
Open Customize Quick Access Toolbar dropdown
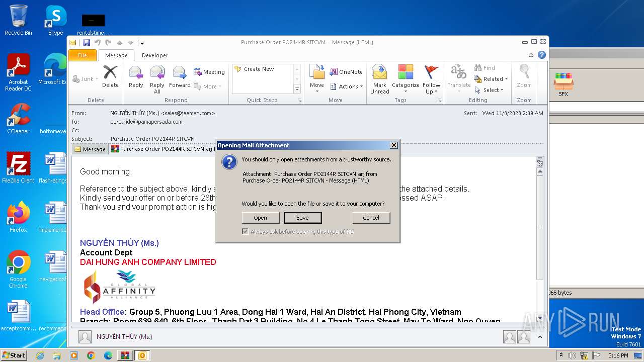click(x=142, y=43)
